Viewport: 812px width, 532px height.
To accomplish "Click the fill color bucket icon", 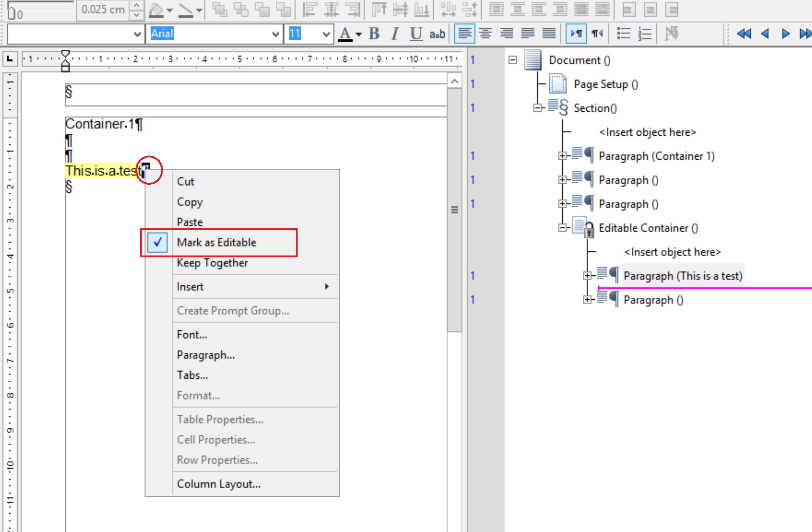I will click(156, 10).
